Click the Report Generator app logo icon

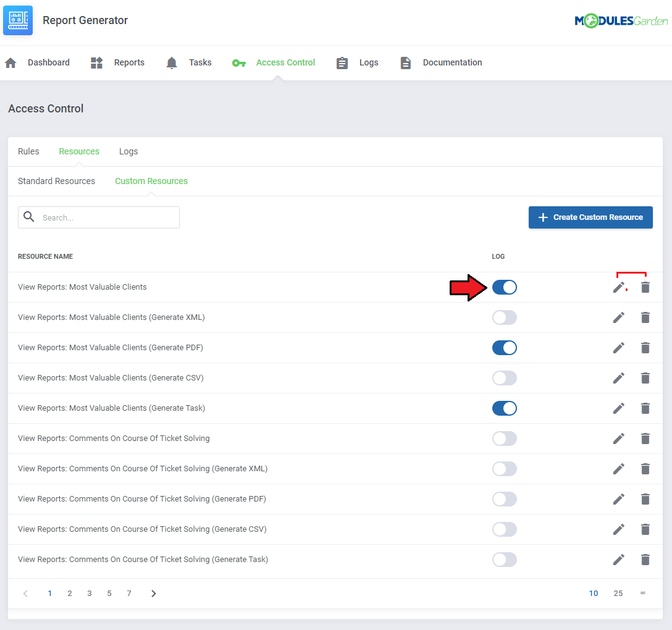pyautogui.click(x=18, y=20)
